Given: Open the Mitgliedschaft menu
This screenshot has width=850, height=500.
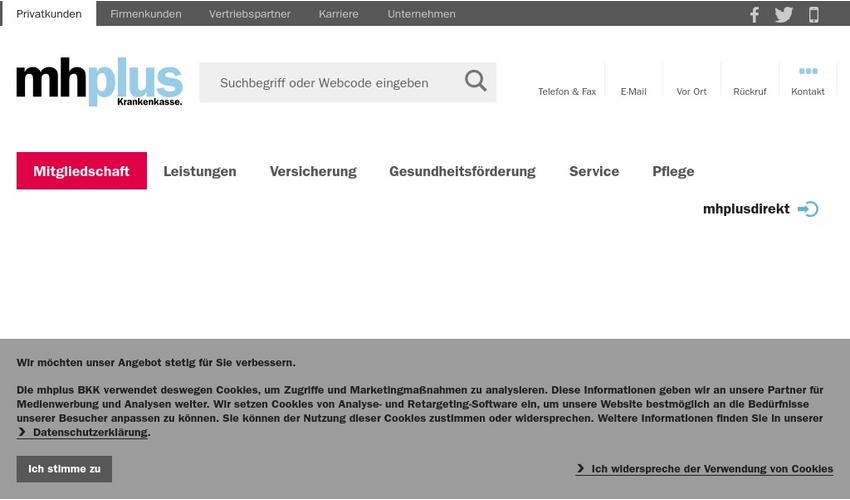Looking at the screenshot, I should [x=81, y=171].
